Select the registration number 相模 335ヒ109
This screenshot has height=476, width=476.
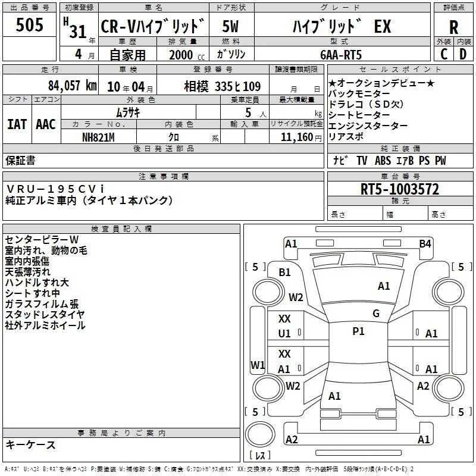pyautogui.click(x=222, y=86)
